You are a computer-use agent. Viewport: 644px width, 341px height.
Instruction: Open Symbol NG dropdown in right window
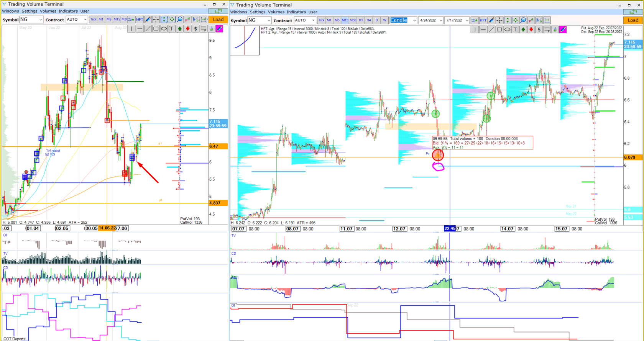(x=260, y=20)
